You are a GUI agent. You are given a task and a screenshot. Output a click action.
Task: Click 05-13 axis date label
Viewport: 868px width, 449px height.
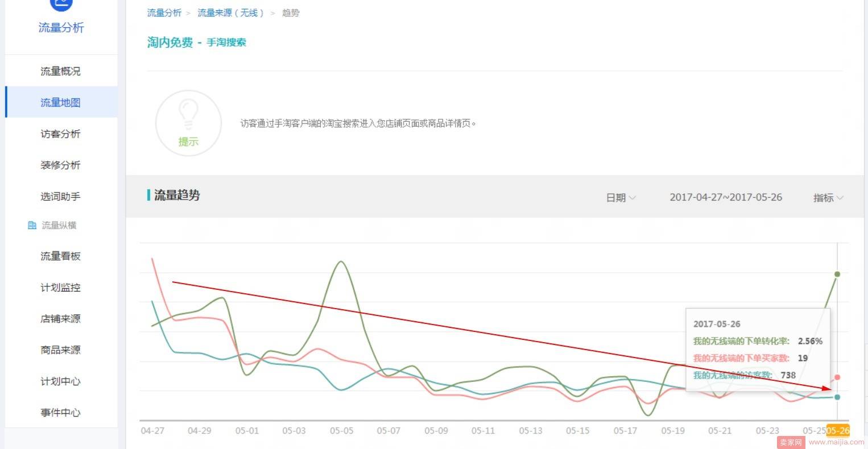(530, 430)
